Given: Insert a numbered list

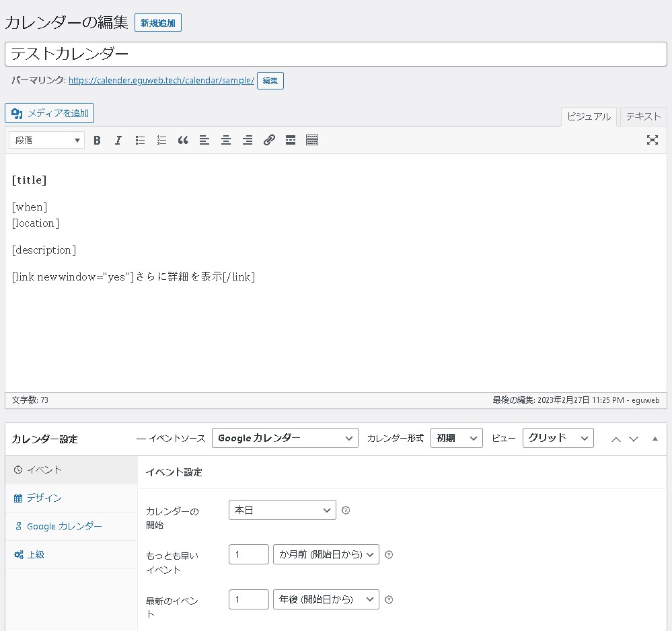Looking at the screenshot, I should tap(161, 140).
